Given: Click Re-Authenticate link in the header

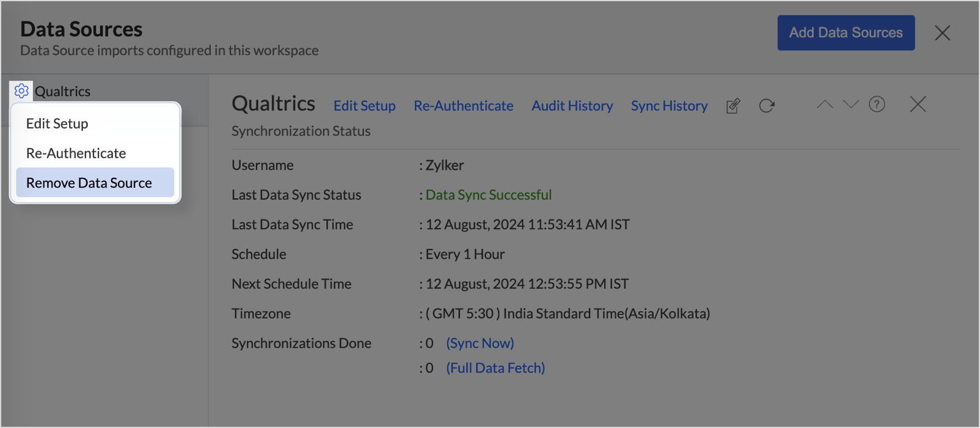Looking at the screenshot, I should (464, 106).
